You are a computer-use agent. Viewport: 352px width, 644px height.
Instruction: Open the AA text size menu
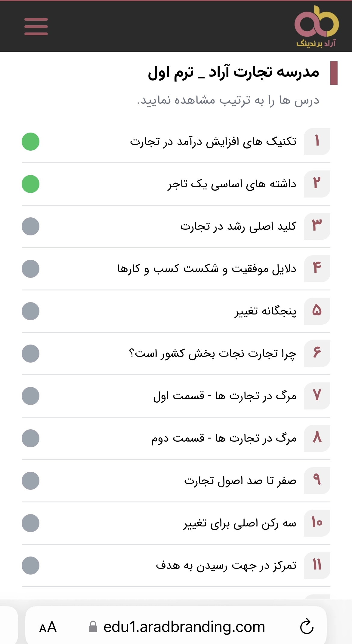pyautogui.click(x=48, y=627)
